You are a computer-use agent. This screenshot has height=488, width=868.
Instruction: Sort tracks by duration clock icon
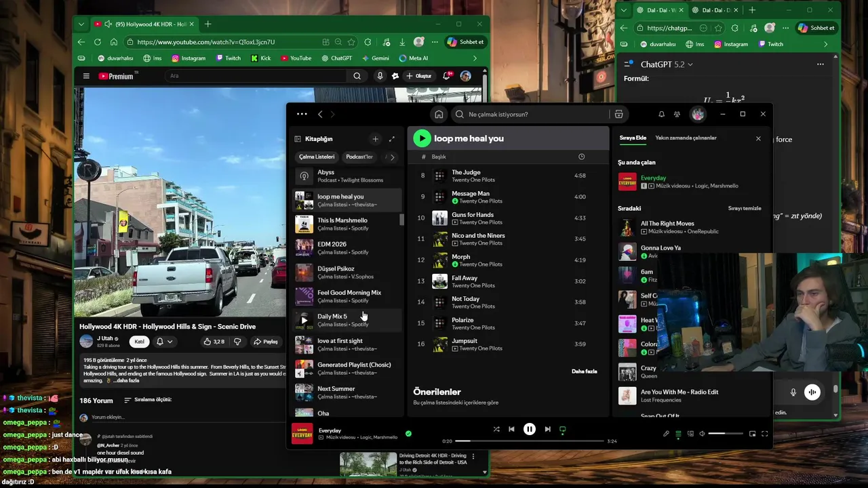coord(581,157)
